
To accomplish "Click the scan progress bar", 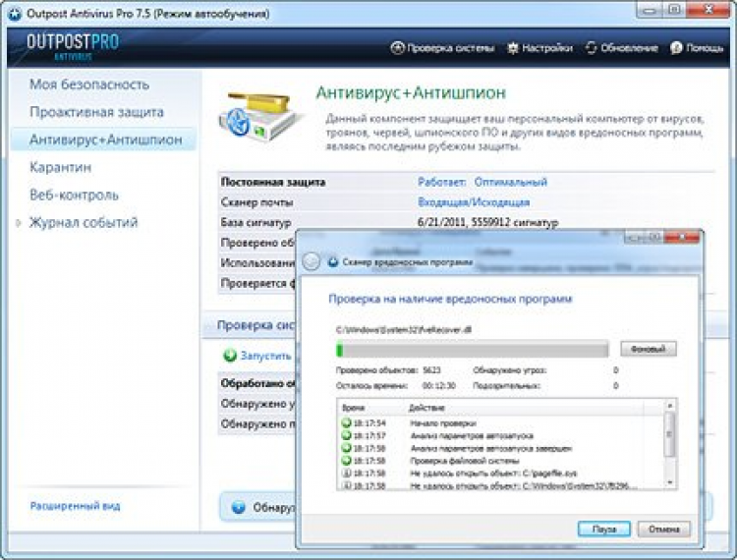I will (x=472, y=350).
